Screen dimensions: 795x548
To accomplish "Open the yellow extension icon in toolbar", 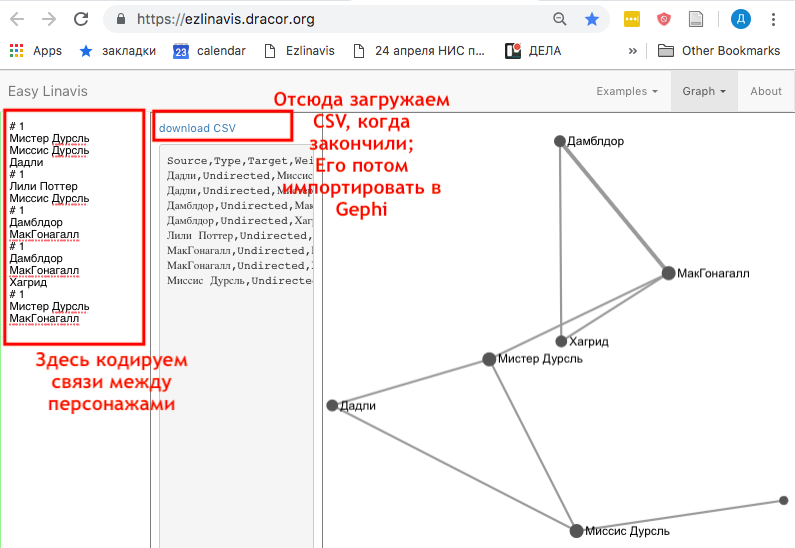I will [632, 19].
